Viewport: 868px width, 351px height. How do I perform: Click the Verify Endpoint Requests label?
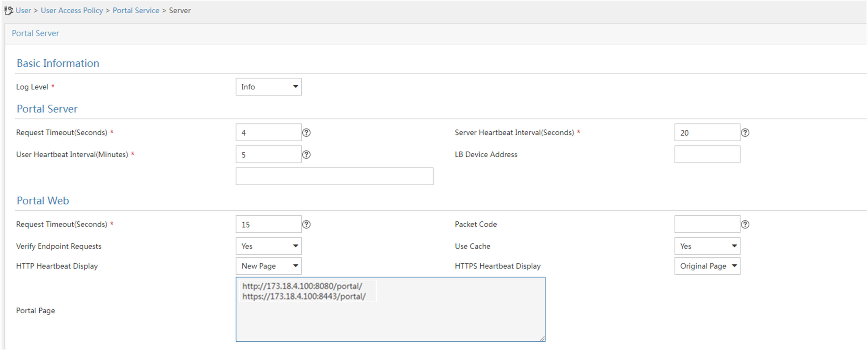coord(59,246)
